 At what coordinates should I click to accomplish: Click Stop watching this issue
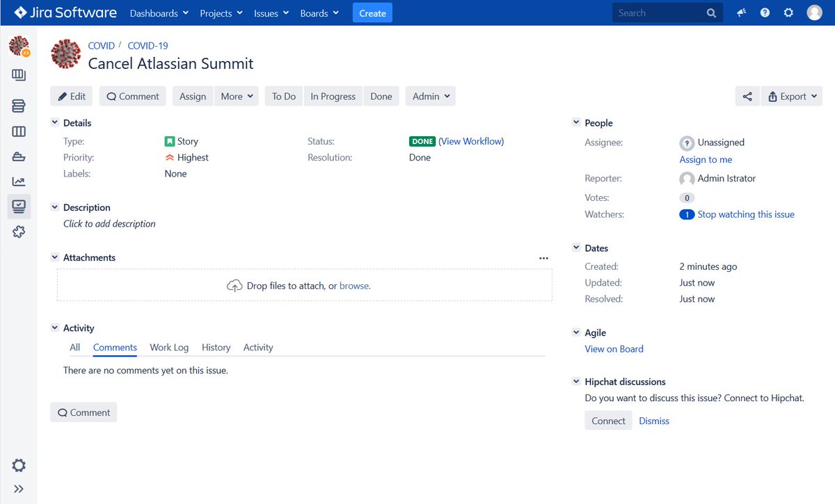coord(746,215)
